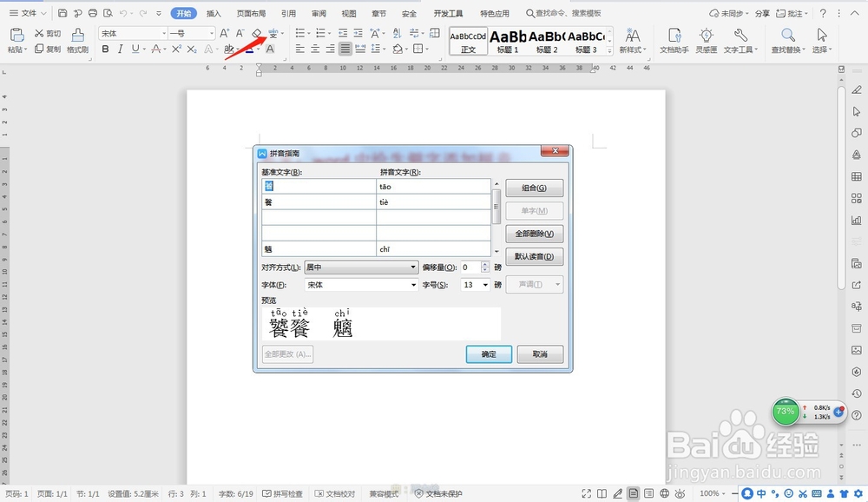Click Delete All (全部删除) button

coord(534,234)
